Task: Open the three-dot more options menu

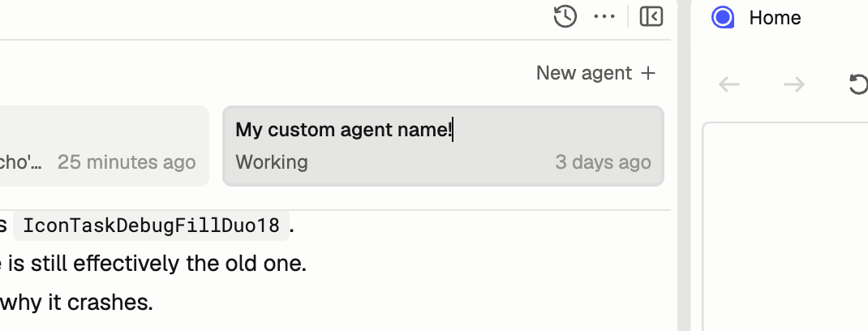Action: 604,16
